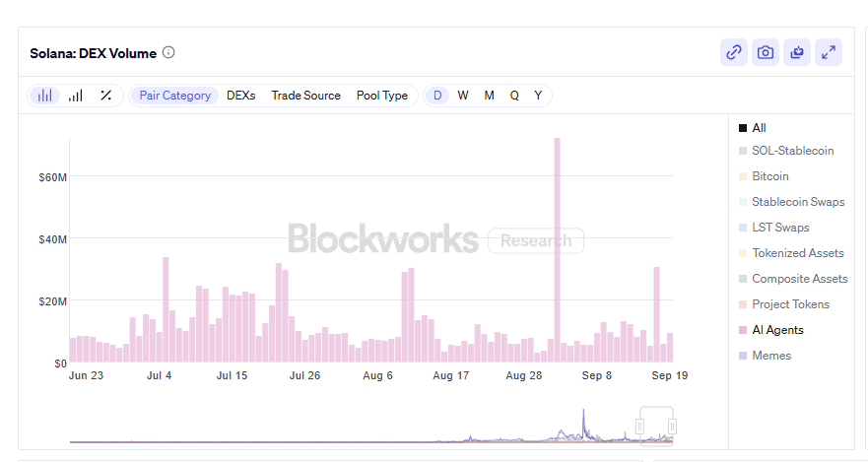Select the daily D interval
The height and width of the screenshot is (462, 868).
pos(437,96)
